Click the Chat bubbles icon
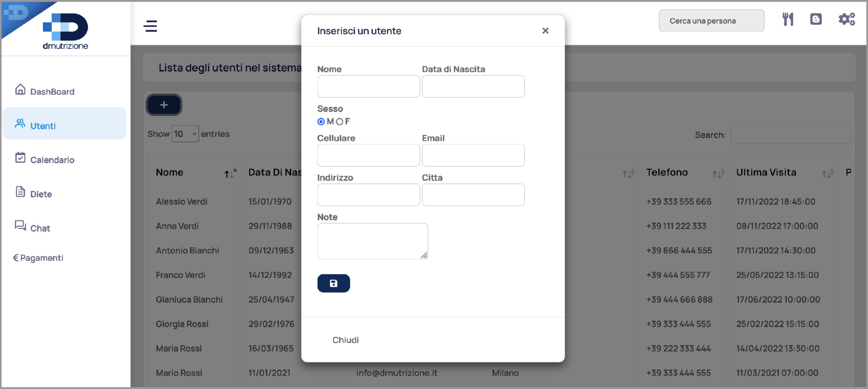The width and height of the screenshot is (868, 389). [x=20, y=226]
